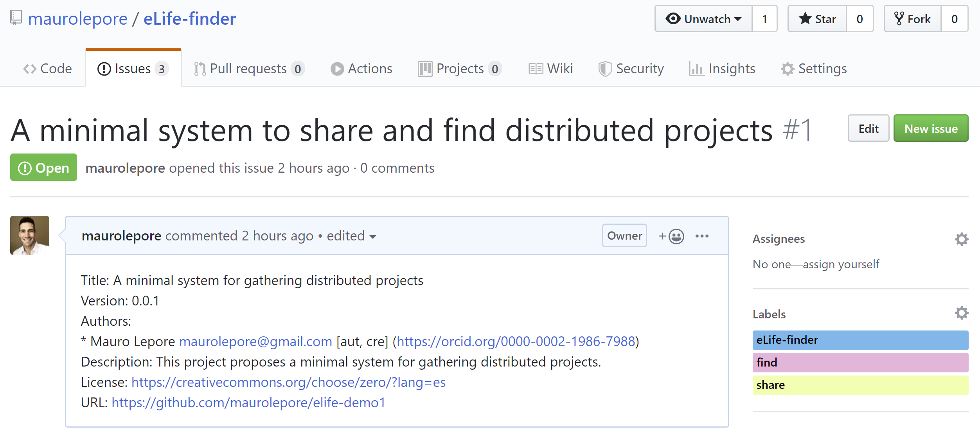The width and height of the screenshot is (980, 428).
Task: Open the Pull requests tab
Action: click(x=249, y=69)
